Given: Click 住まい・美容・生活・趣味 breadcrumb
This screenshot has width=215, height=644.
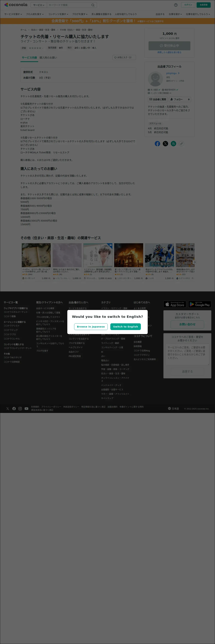Looking at the screenshot, I should 43,30.
